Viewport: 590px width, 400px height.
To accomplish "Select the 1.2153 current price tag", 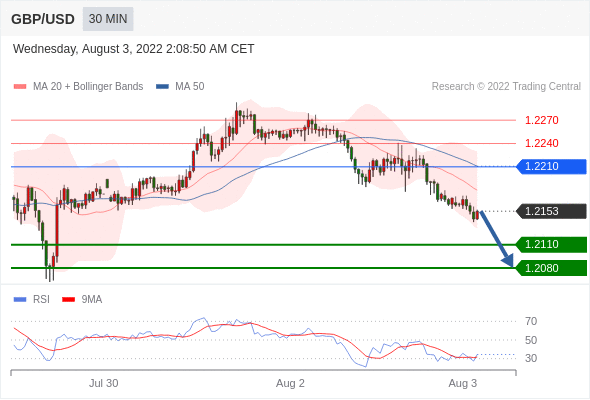I will 551,211.
